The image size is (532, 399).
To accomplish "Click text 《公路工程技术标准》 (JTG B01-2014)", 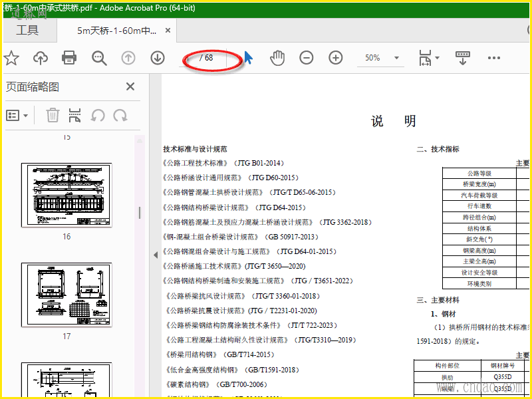I will tap(223, 163).
